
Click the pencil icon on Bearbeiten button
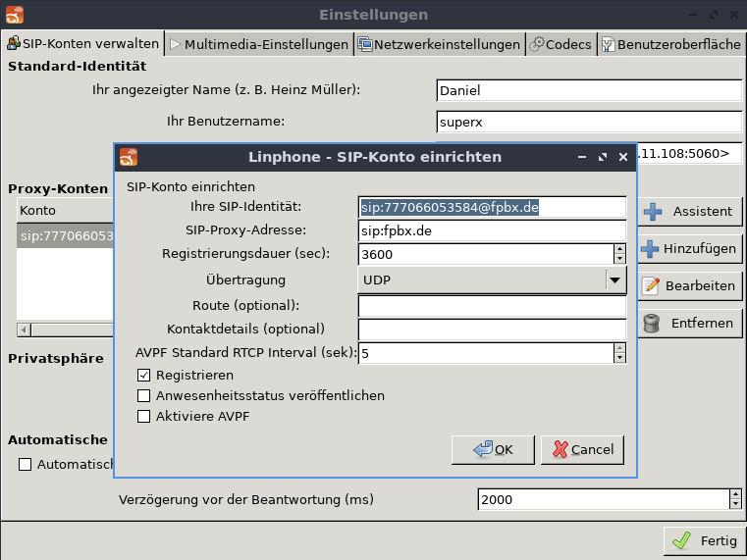pyautogui.click(x=651, y=286)
